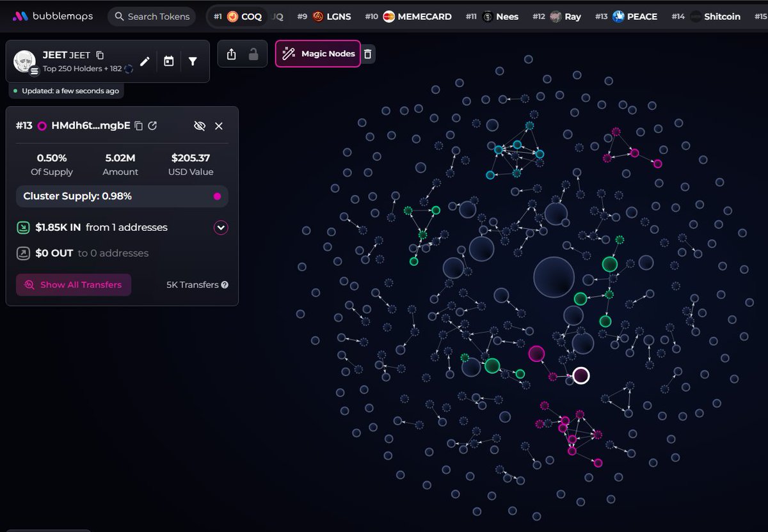Viewport: 768px width, 532px height.
Task: Close the address #13 details panel
Action: point(219,126)
